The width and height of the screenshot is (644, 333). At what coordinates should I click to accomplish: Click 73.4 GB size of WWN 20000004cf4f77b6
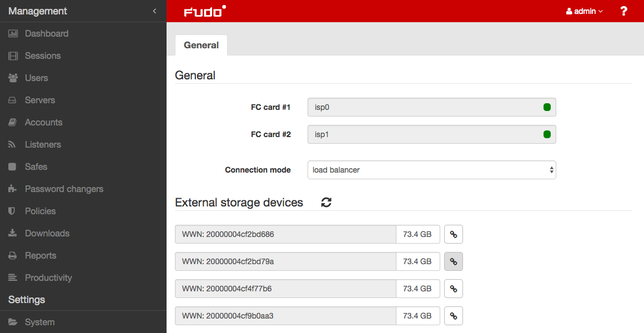(417, 289)
